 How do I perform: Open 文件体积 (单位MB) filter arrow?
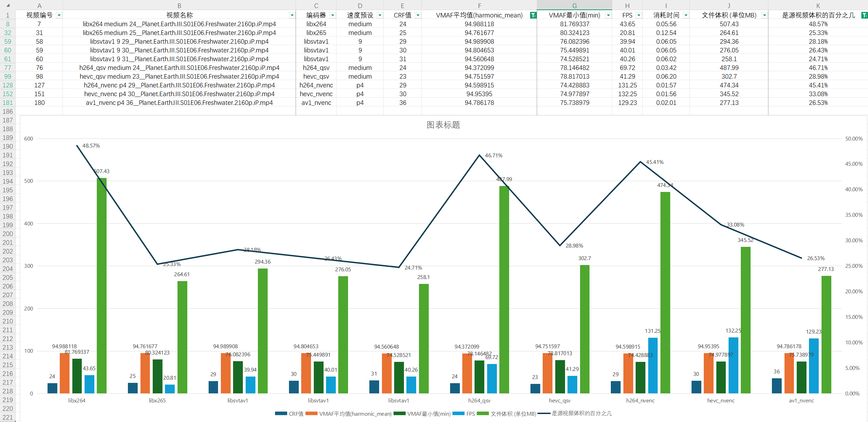tap(765, 15)
